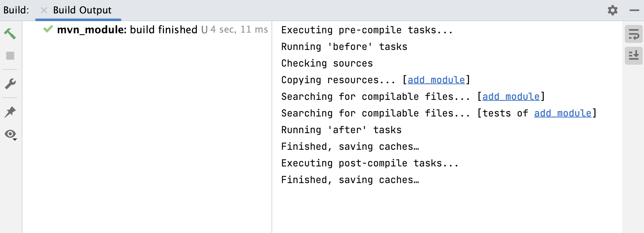Select mvn_module build finished node
The height and width of the screenshot is (233, 644).
pos(127,30)
